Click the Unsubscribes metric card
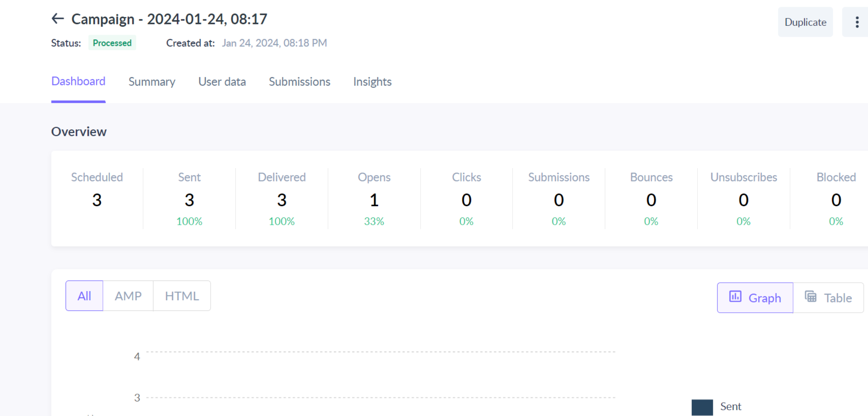Image resolution: width=868 pixels, height=416 pixels. click(x=743, y=199)
